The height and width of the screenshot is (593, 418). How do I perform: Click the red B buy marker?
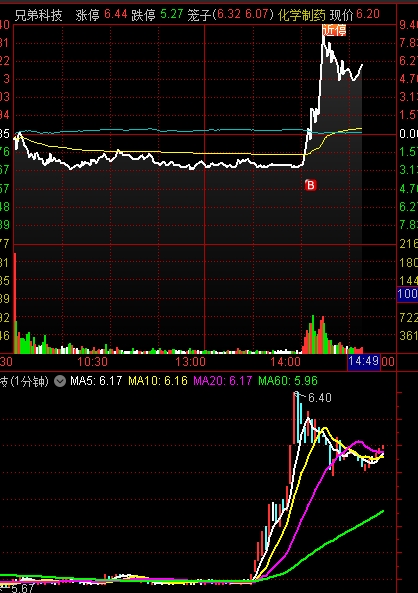pos(310,185)
